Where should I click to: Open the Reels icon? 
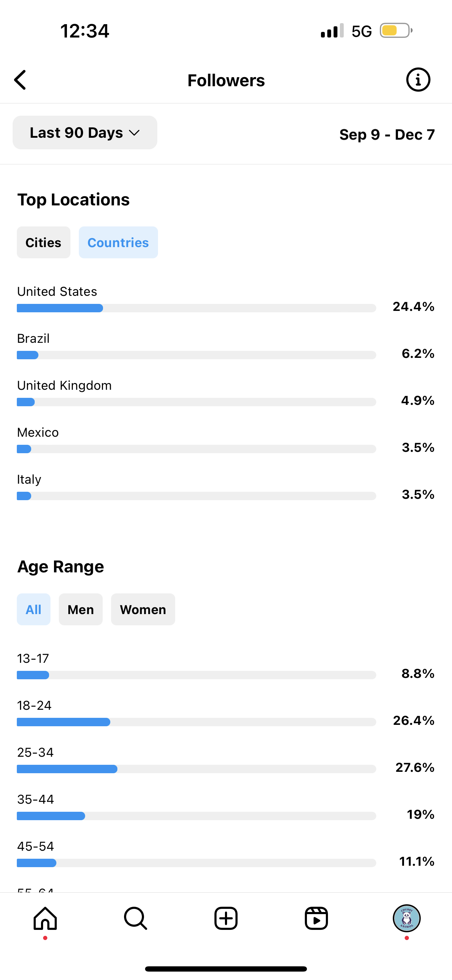point(316,918)
